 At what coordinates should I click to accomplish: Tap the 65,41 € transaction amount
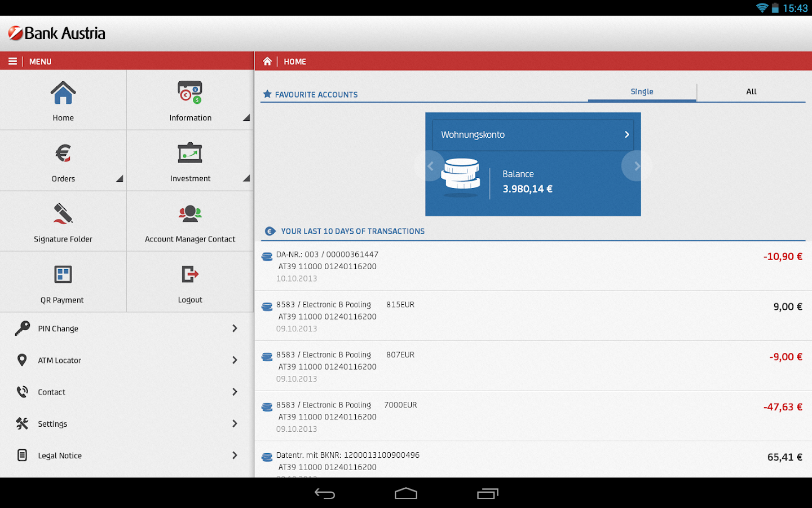tap(784, 457)
